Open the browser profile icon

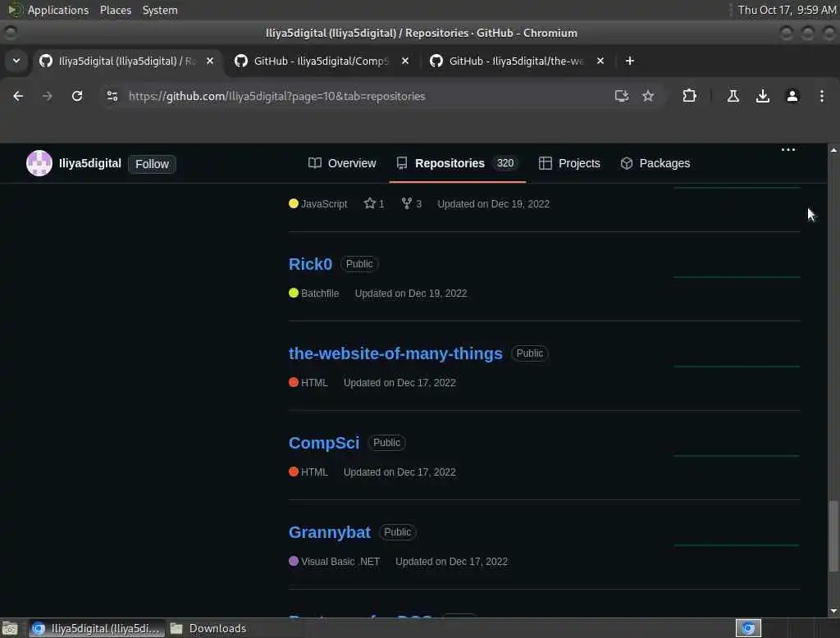click(x=792, y=96)
